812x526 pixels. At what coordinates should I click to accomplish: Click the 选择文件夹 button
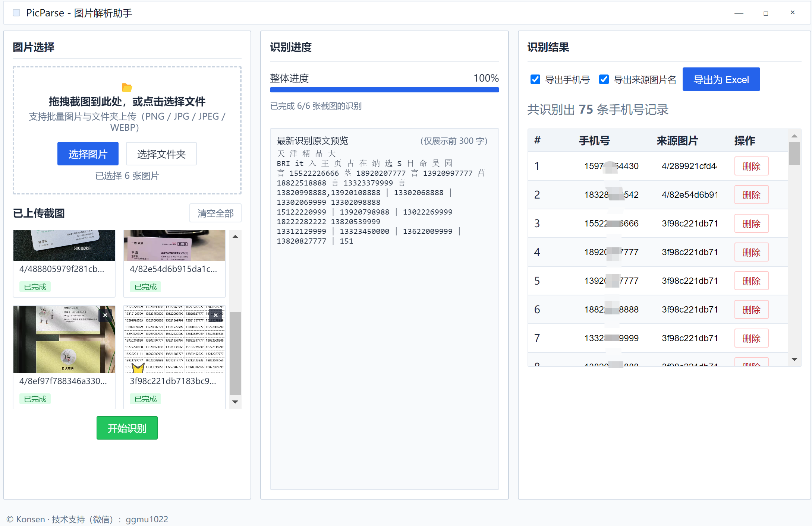161,153
